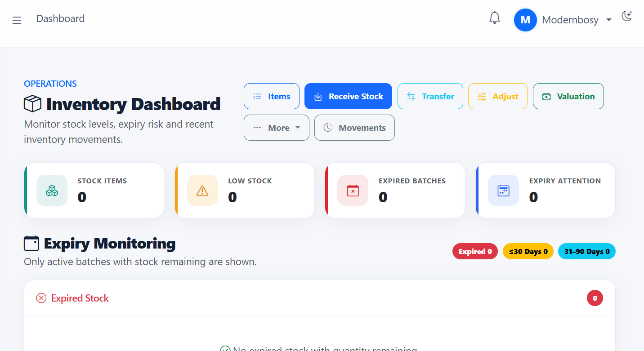
Task: Toggle dark mode with moon icon
Action: coord(627,16)
